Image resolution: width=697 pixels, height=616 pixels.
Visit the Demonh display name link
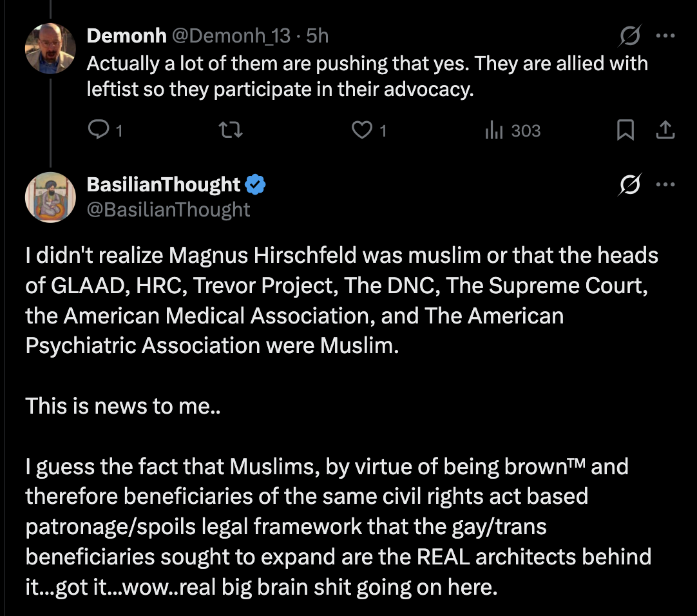126,35
